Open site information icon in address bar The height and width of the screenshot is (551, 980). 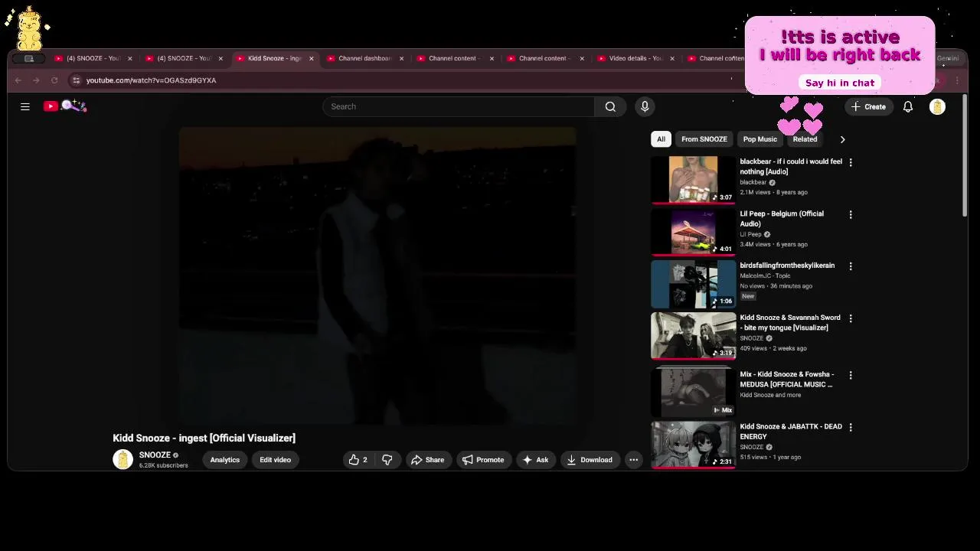[x=75, y=80]
